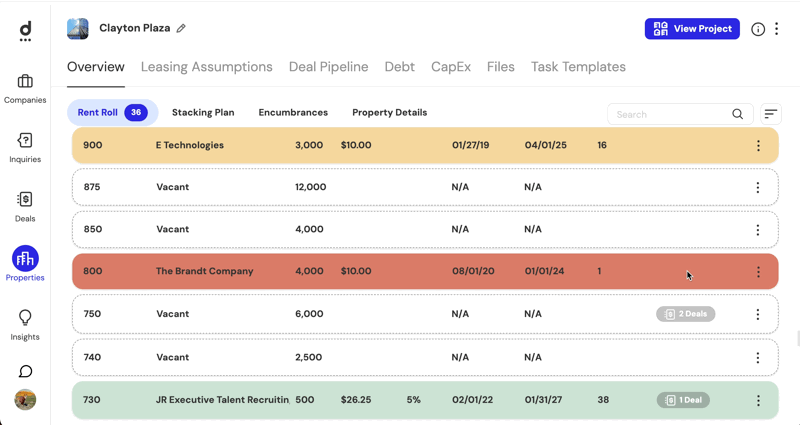The height and width of the screenshot is (425, 800).
Task: Click the page scrollbar handle on right edge
Action: [798, 338]
